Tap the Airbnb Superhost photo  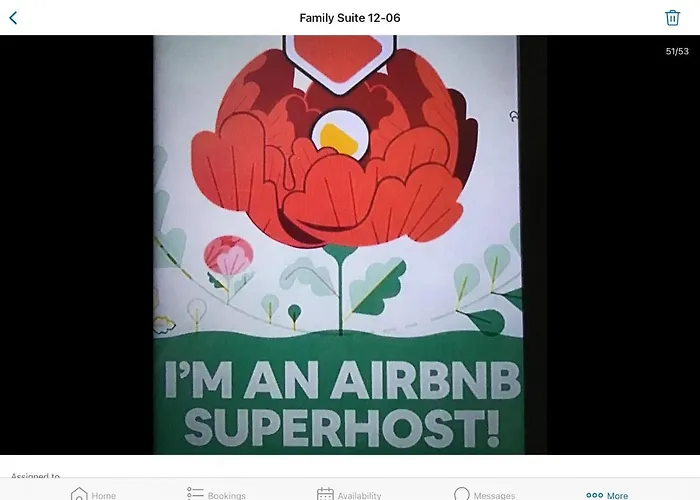[338, 245]
